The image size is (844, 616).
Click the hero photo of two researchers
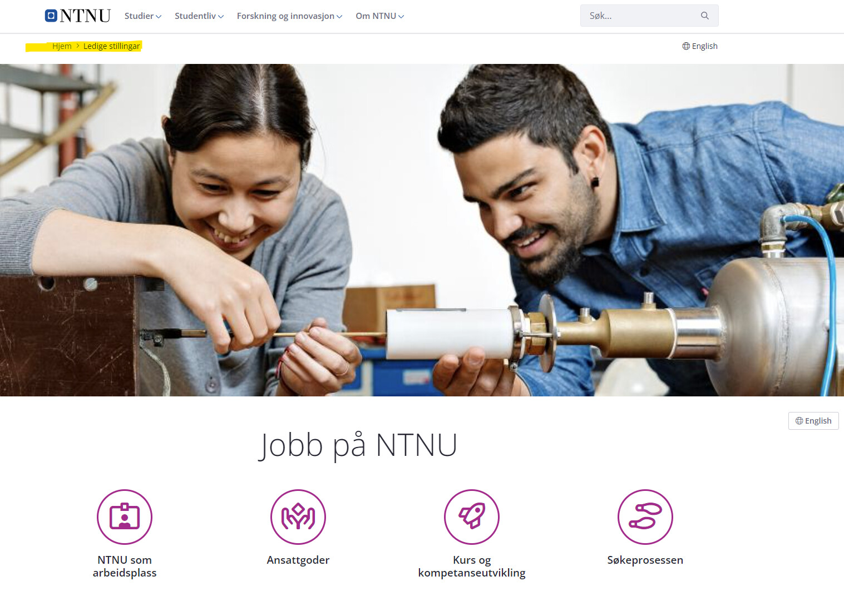422,230
